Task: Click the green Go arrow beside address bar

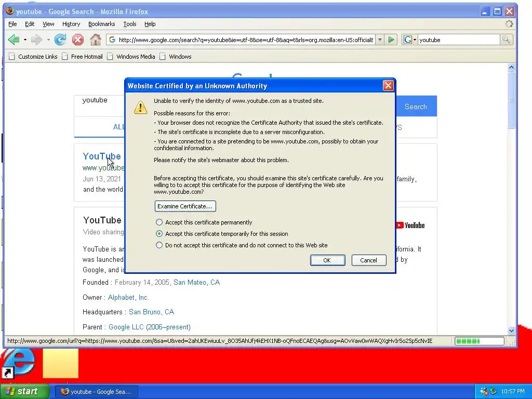Action: point(391,39)
